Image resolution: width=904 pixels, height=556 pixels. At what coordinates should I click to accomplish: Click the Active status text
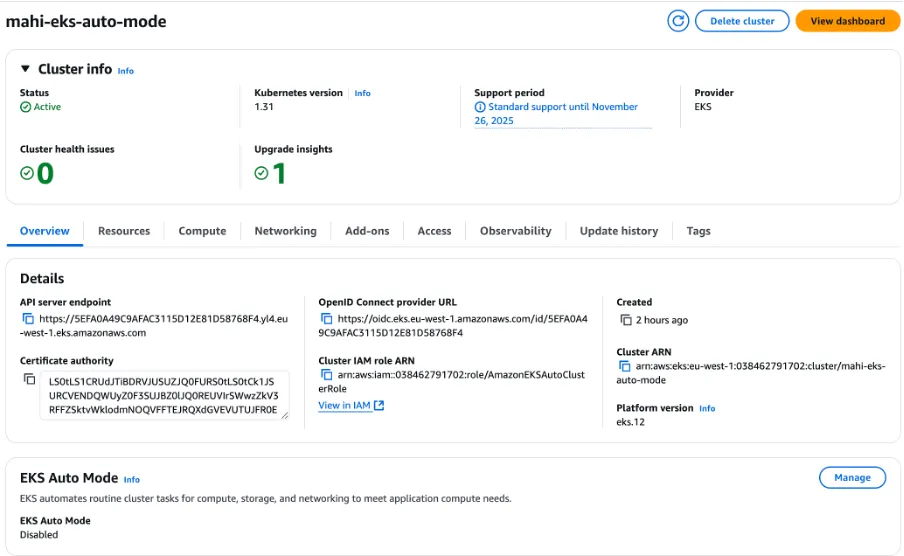click(47, 107)
